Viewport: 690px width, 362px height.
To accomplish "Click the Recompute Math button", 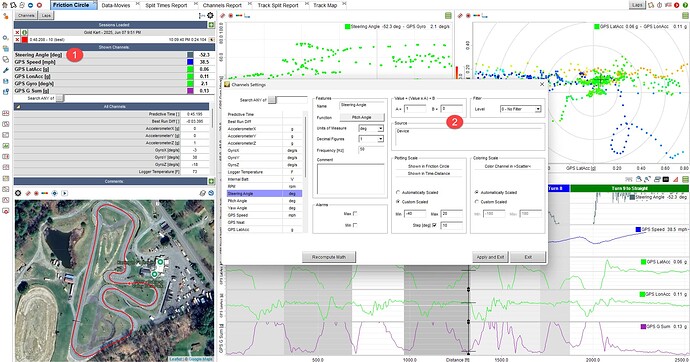I will point(329,257).
